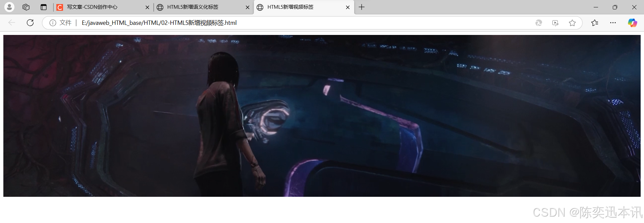This screenshot has width=644, height=223.
Task: Open the favorites list icon
Action: click(595, 23)
